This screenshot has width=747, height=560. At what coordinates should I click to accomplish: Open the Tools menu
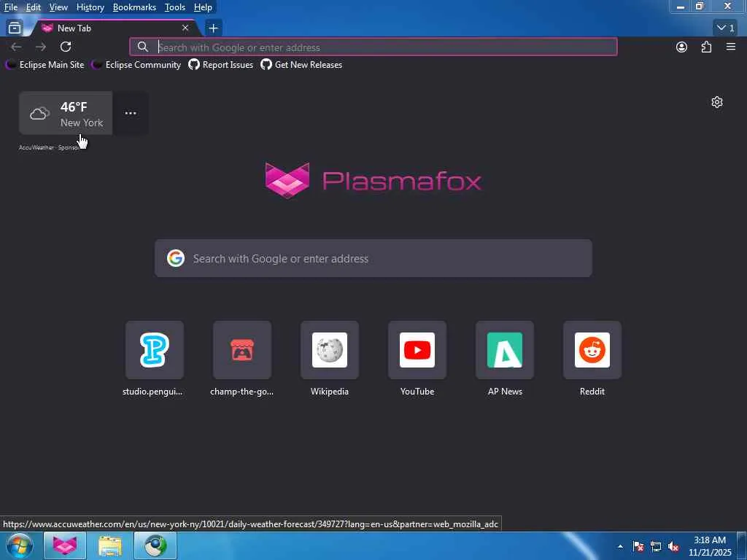tap(175, 7)
